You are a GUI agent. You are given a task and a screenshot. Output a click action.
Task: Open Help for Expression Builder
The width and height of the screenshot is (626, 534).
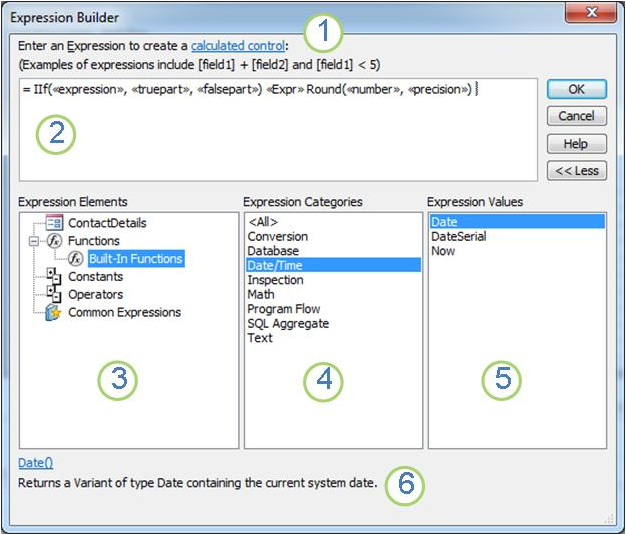576,143
